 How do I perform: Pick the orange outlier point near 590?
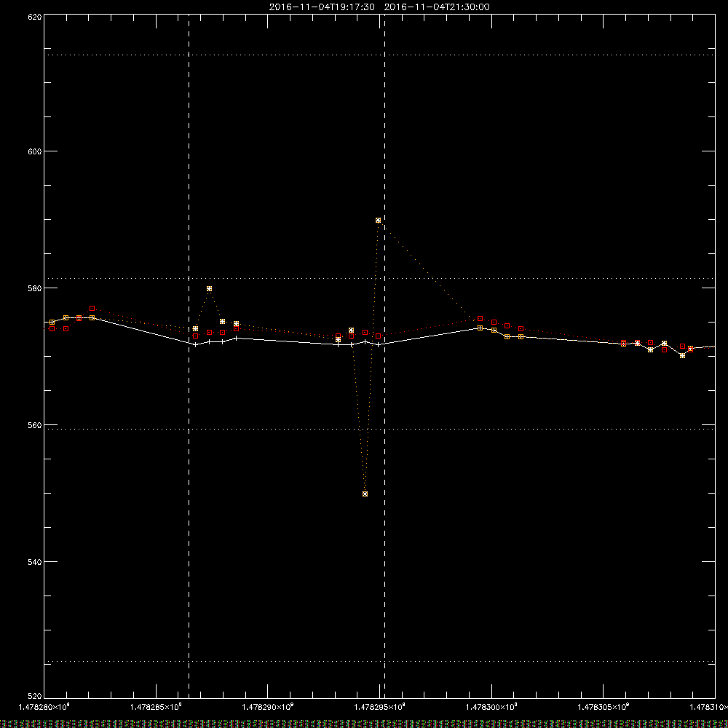pos(379,221)
